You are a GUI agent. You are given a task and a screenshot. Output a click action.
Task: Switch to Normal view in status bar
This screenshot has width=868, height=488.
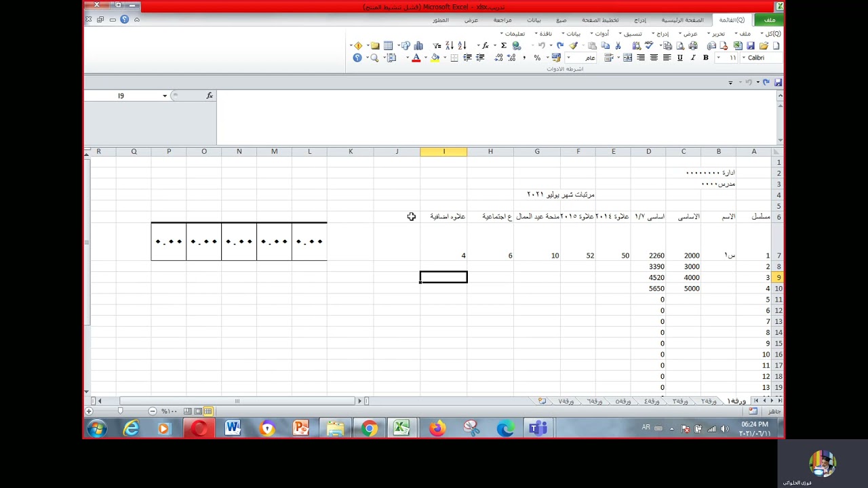point(208,411)
